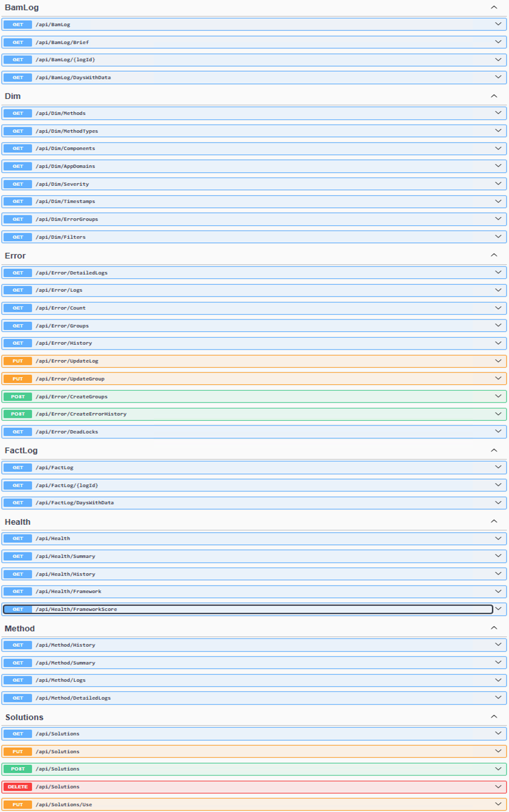Open the /api/Dim/AppDomains endpoint
509x812 pixels.
pyautogui.click(x=254, y=166)
